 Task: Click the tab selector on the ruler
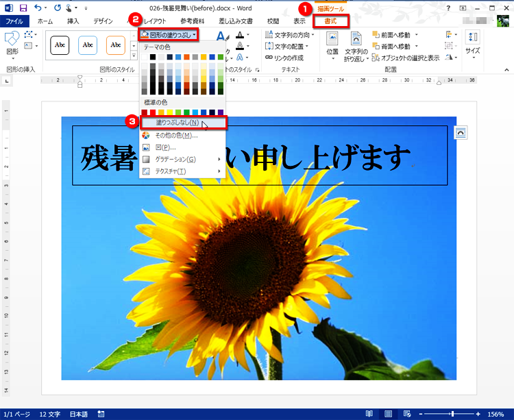tap(7, 81)
